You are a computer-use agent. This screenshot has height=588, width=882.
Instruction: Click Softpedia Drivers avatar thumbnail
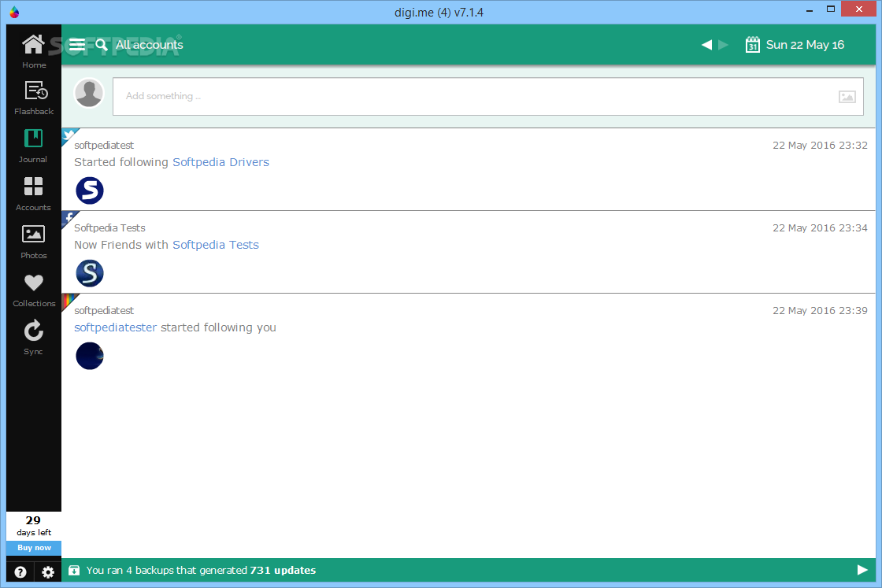90,190
